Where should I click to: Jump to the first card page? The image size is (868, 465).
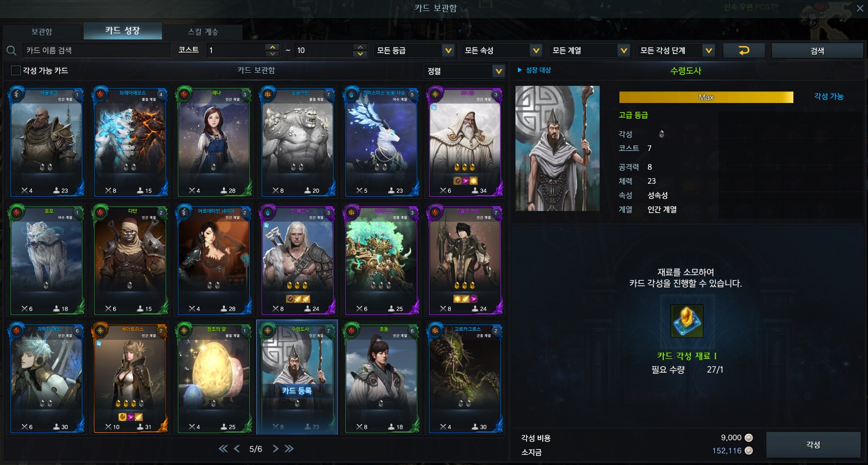[x=223, y=448]
